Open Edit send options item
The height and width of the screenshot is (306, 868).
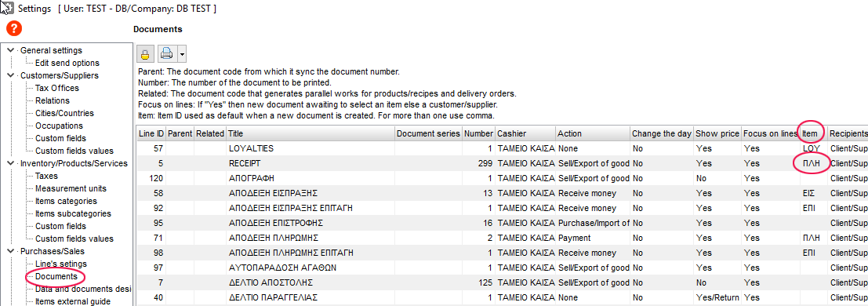(x=67, y=64)
